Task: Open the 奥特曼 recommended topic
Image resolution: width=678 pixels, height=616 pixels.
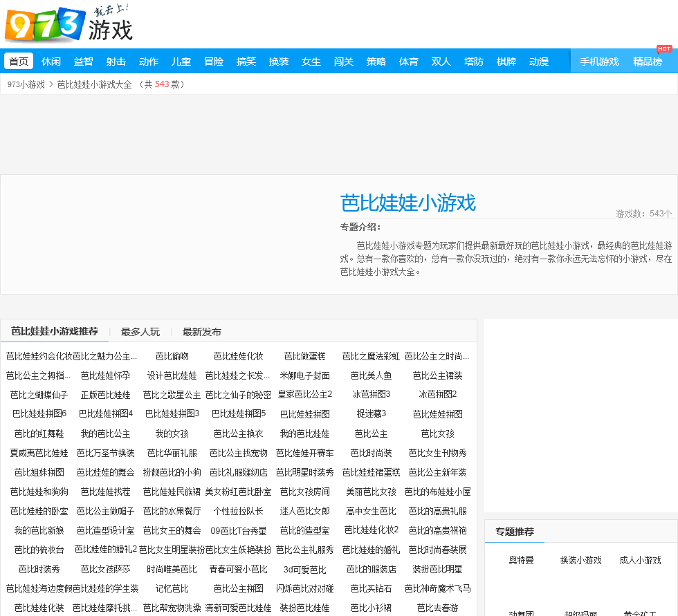Action: (x=521, y=560)
